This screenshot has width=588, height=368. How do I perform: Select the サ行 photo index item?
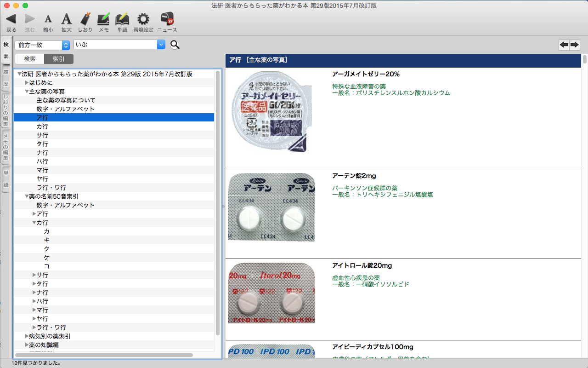[x=42, y=135]
